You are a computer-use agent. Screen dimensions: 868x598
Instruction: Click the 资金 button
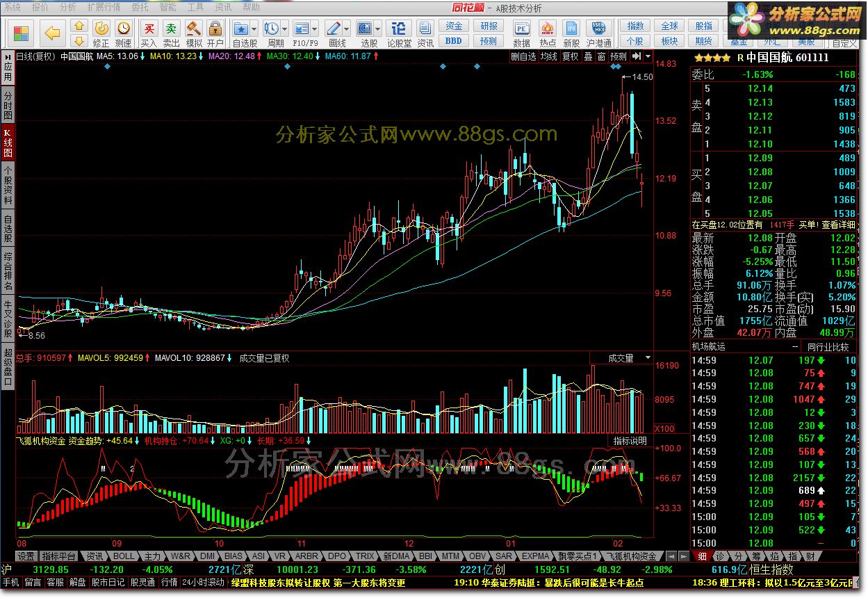click(454, 26)
